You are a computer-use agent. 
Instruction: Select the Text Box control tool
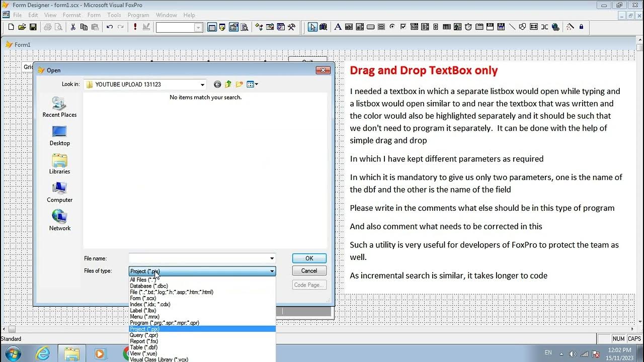(x=349, y=27)
